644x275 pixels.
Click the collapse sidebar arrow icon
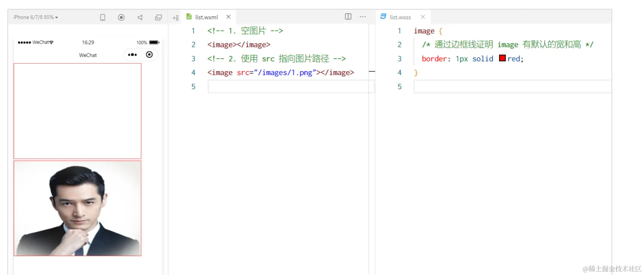(x=175, y=17)
